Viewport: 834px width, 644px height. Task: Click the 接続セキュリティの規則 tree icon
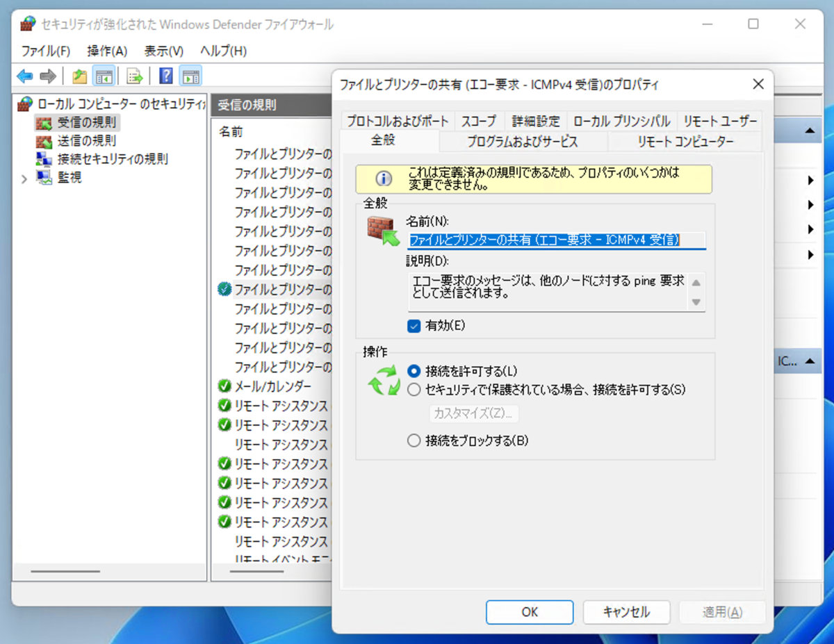click(x=44, y=159)
